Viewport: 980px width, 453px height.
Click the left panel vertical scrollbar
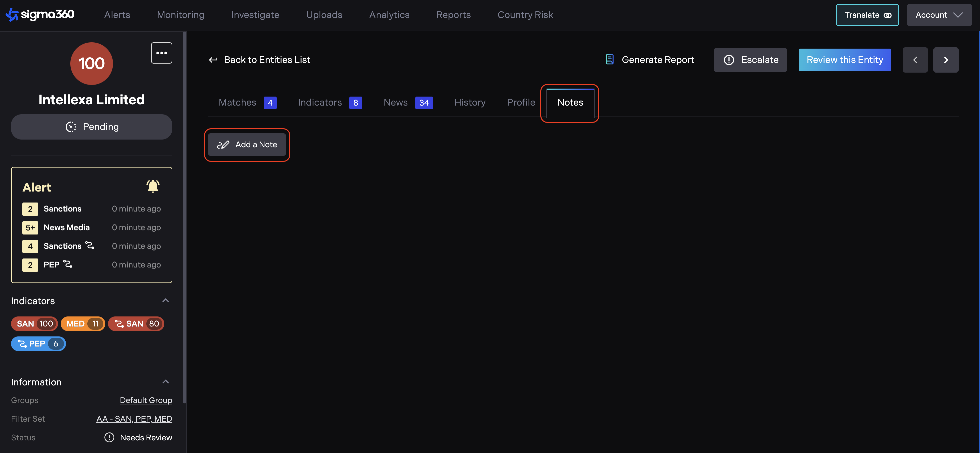(185, 217)
